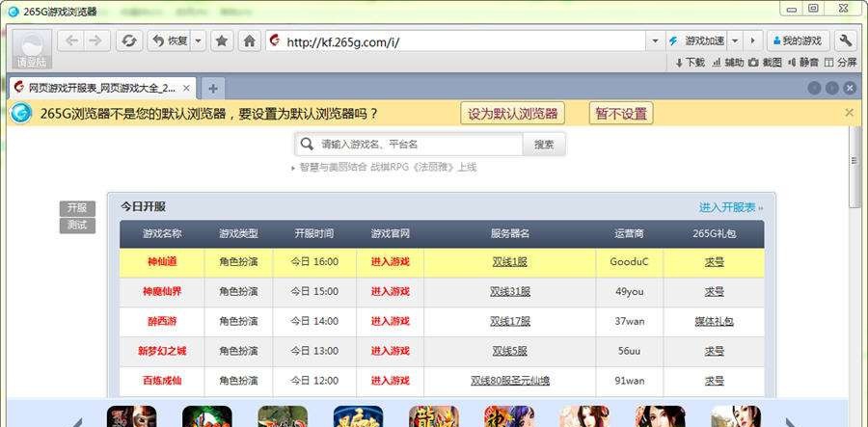Click 求号 in the GooduC row
This screenshot has width=868, height=427.
tap(714, 261)
